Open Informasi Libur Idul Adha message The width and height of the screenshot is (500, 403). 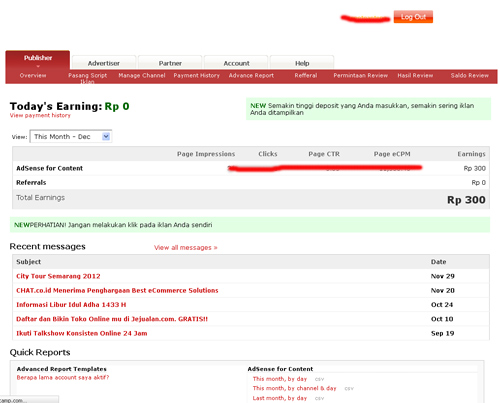coord(71,305)
